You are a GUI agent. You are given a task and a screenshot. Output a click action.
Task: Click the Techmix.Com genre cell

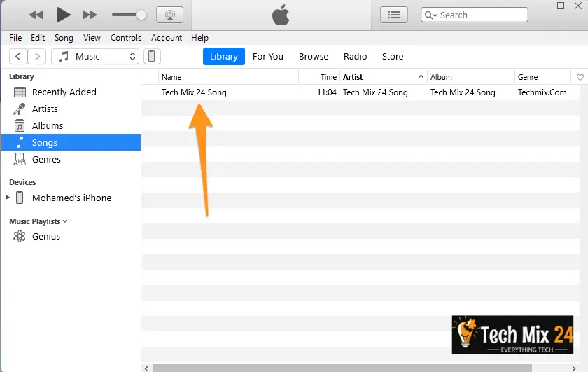pyautogui.click(x=542, y=92)
